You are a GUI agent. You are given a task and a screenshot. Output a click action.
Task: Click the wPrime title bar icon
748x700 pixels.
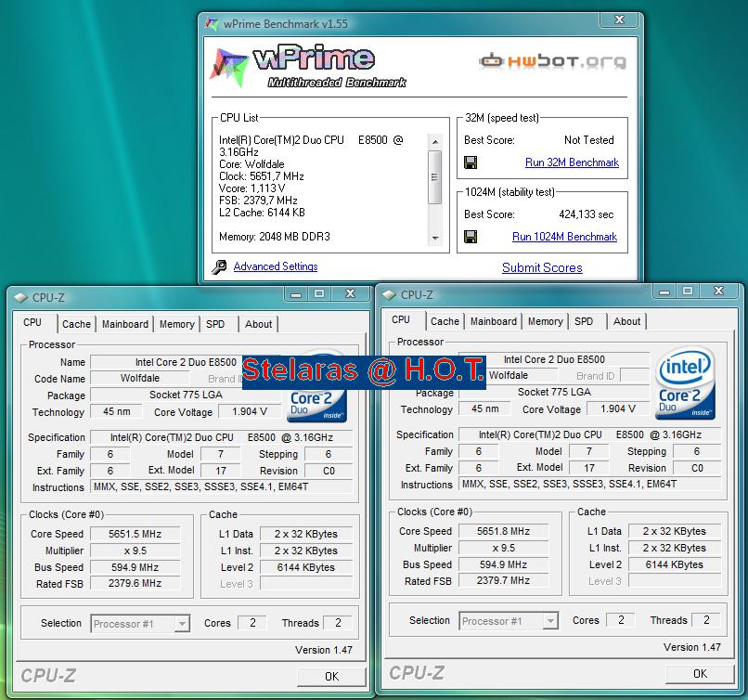[x=212, y=23]
